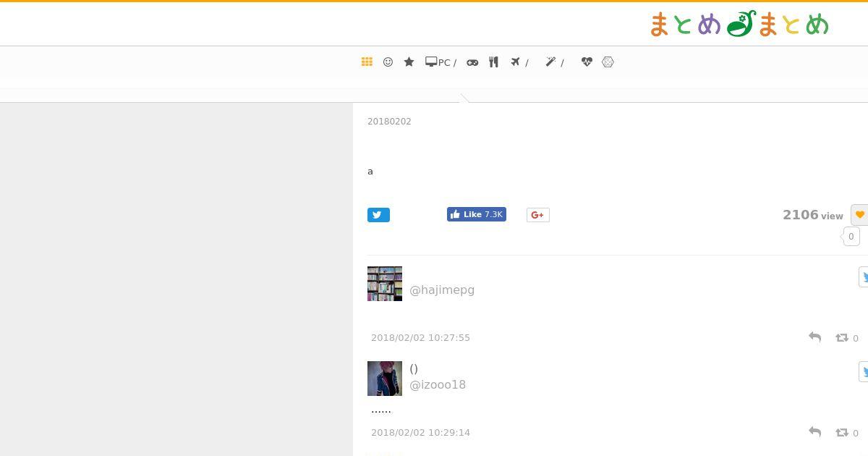The height and width of the screenshot is (456, 868).
Task: Select the smiley face category icon
Action: point(388,62)
